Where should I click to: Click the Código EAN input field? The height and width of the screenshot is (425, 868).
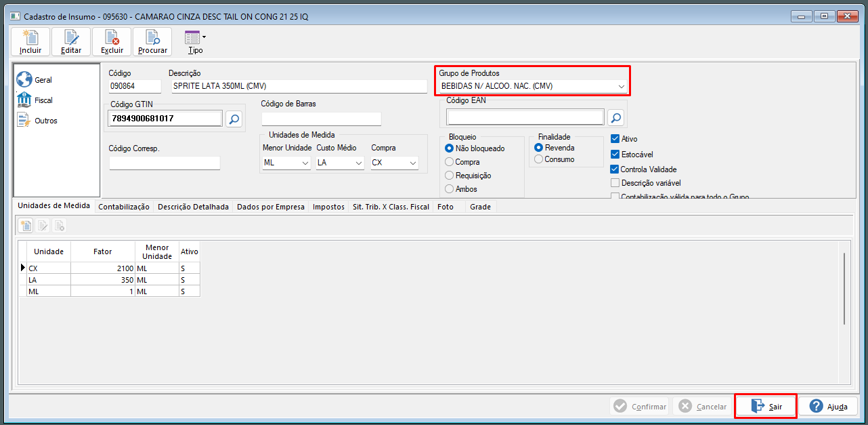(x=525, y=118)
